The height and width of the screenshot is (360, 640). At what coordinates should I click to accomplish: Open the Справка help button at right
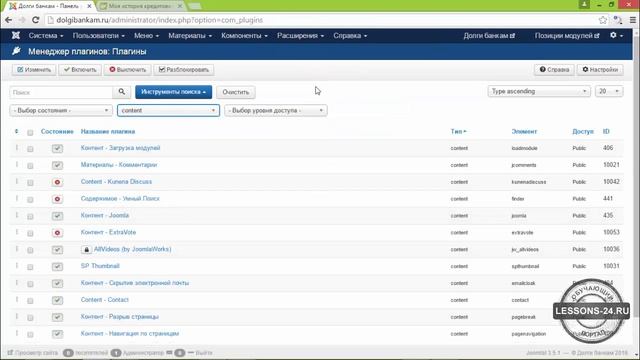point(554,70)
